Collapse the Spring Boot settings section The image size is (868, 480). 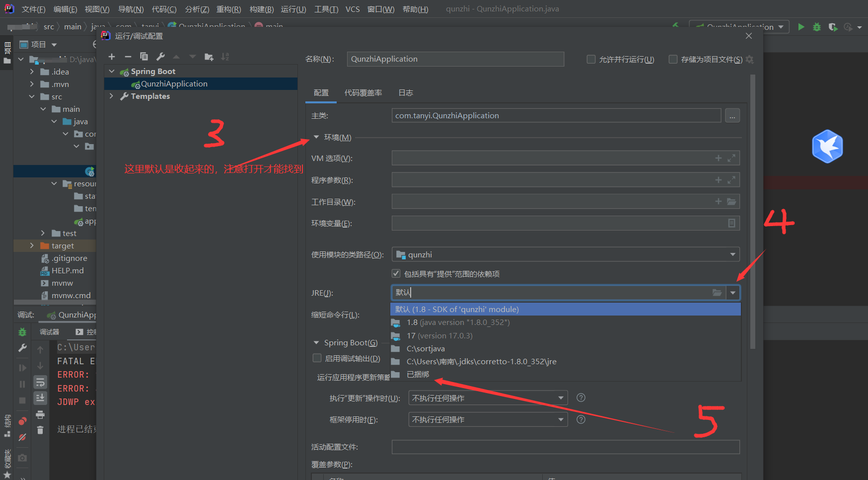click(316, 342)
